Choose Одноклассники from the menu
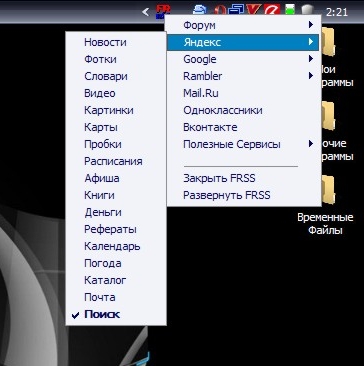This screenshot has width=364, height=366. (244, 110)
